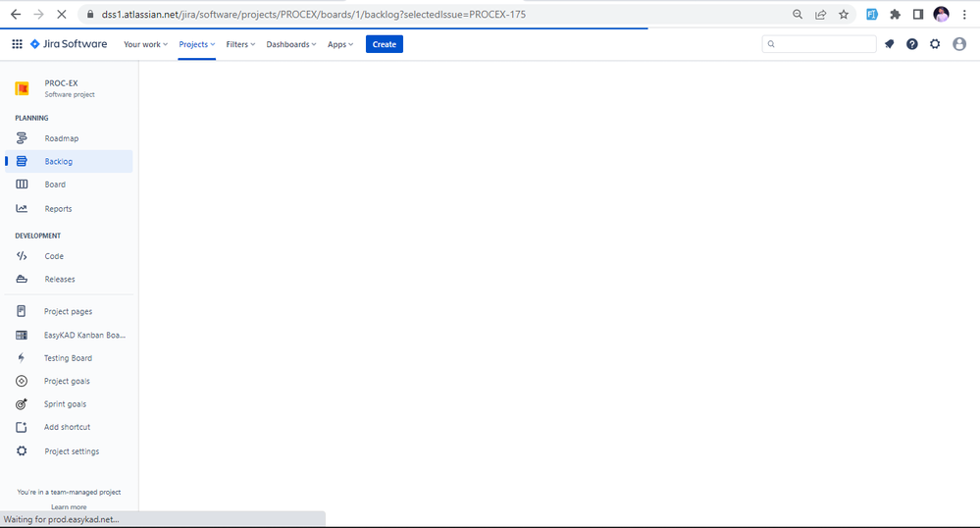Click the Create button
Viewport: 980px width, 528px height.
pos(385,44)
